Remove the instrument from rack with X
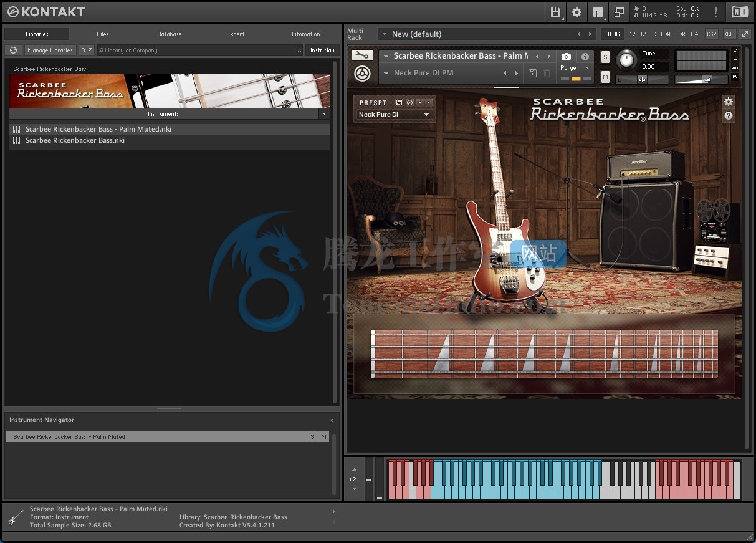Image resolution: width=756 pixels, height=543 pixels. click(x=735, y=51)
